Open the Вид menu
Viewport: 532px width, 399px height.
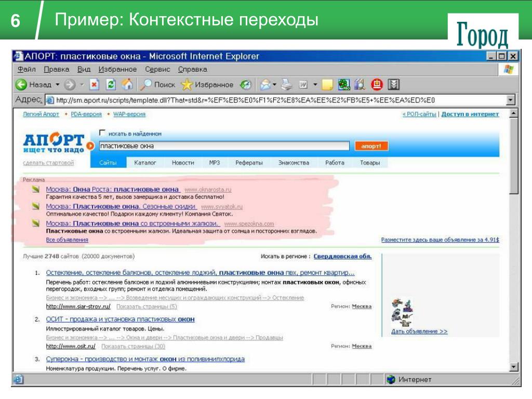click(x=84, y=69)
